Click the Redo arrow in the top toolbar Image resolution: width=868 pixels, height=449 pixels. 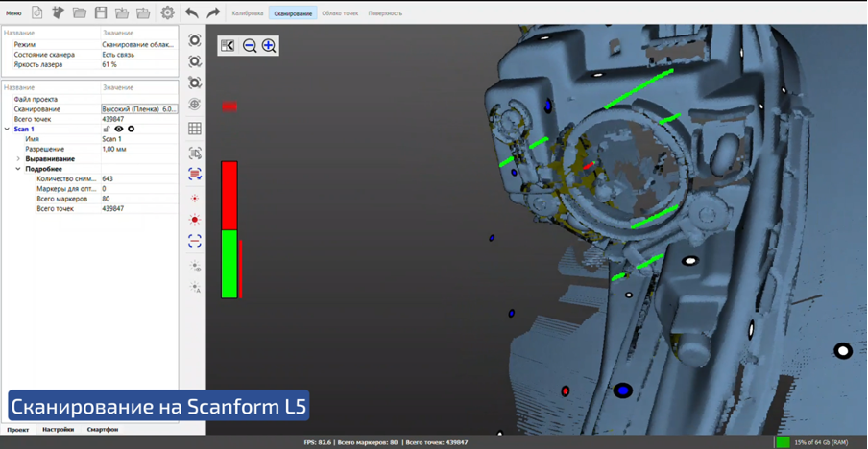click(213, 13)
